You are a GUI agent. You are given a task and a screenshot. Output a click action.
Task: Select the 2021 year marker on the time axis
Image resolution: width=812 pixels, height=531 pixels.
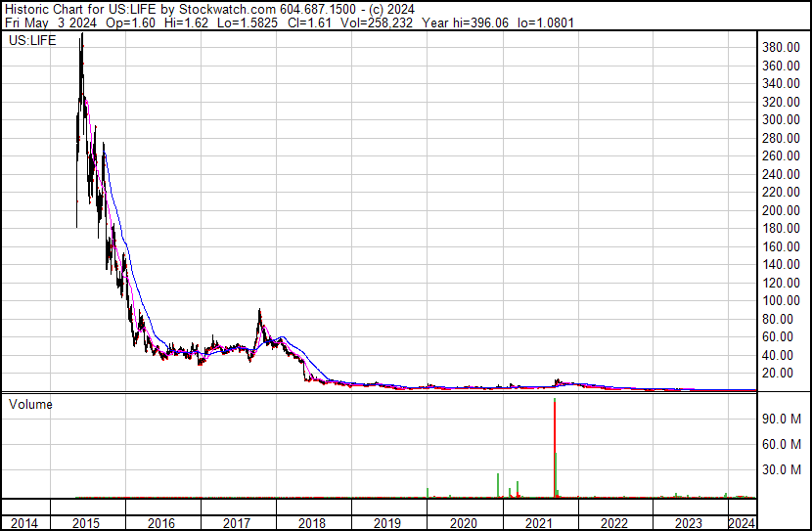(538, 523)
